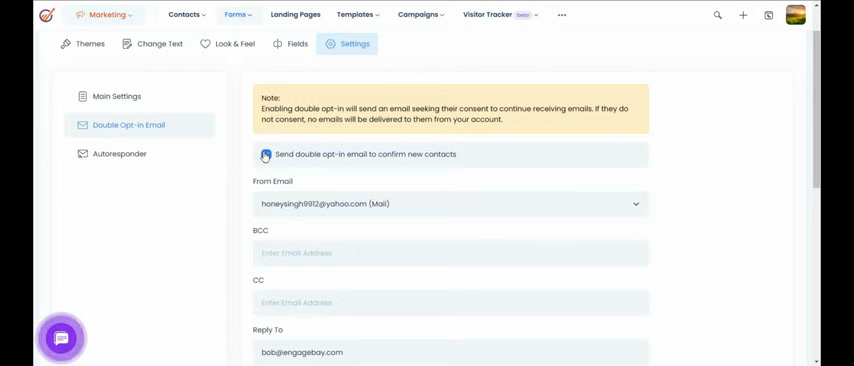The image size is (854, 366).
Task: Click the Autoresponder mail icon
Action: tap(82, 154)
